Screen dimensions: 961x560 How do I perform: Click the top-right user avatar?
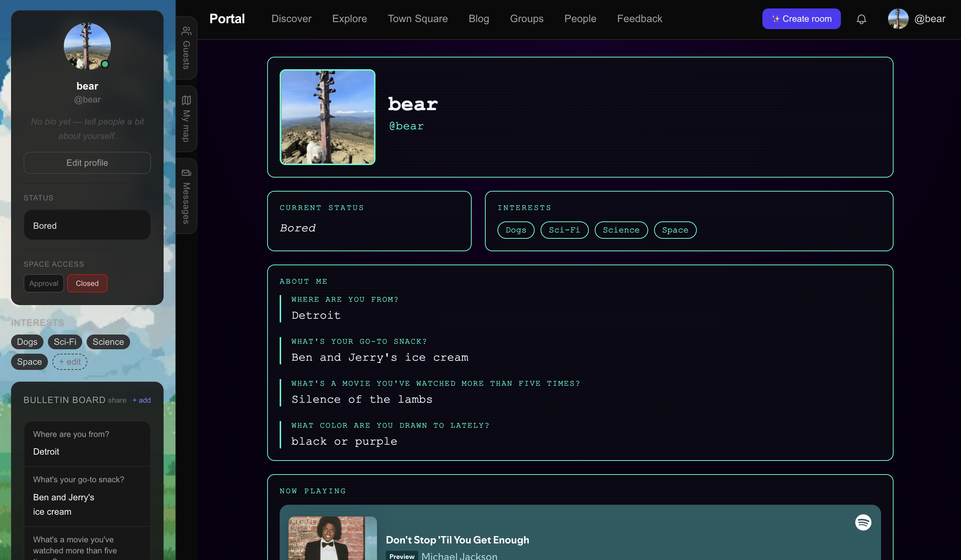[x=898, y=19]
